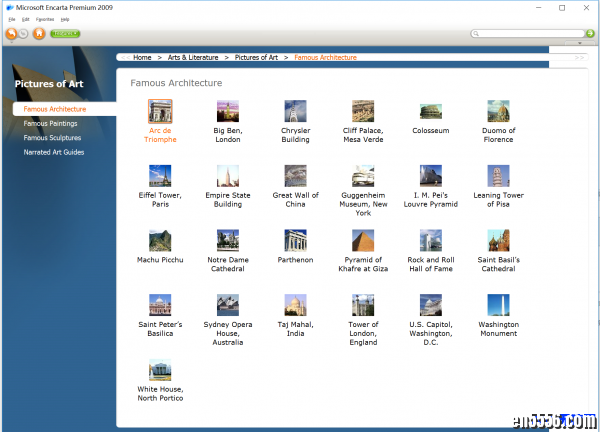The height and width of the screenshot is (432, 600).
Task: Open the Colosseum picture thumbnail
Action: pyautogui.click(x=430, y=111)
